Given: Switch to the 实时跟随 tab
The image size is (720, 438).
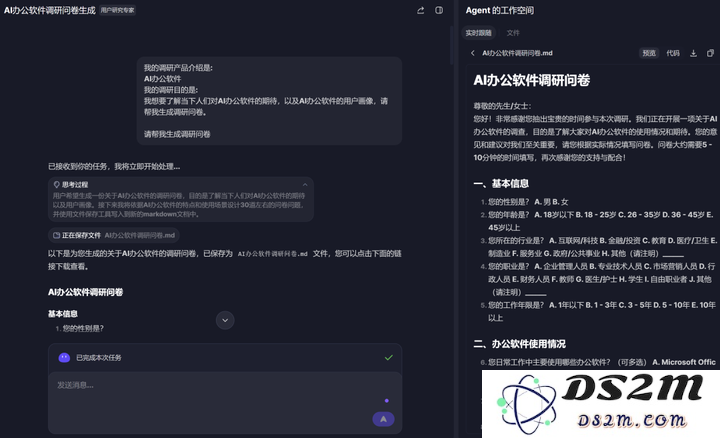Looking at the screenshot, I should [x=478, y=33].
